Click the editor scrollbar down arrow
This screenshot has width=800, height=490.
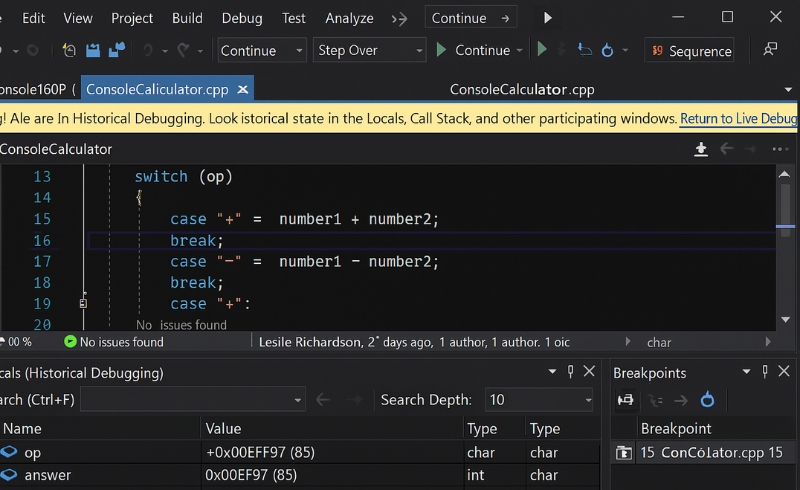785,320
